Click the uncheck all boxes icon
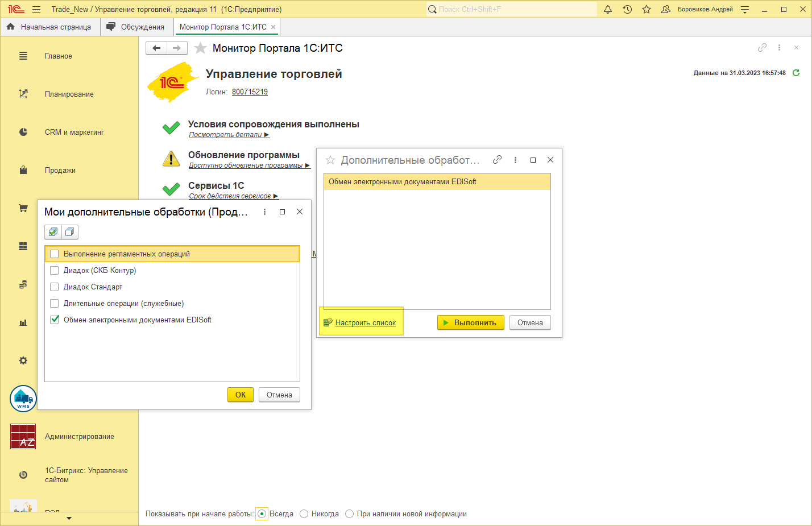 tap(69, 232)
